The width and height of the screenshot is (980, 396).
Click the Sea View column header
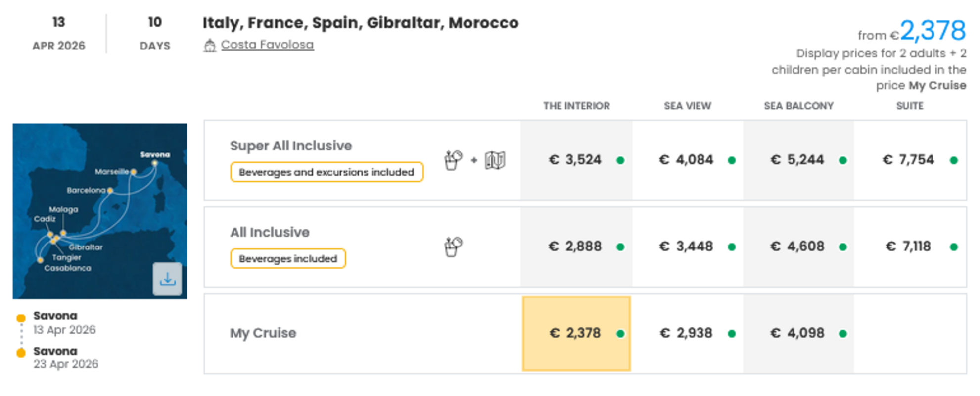[687, 106]
